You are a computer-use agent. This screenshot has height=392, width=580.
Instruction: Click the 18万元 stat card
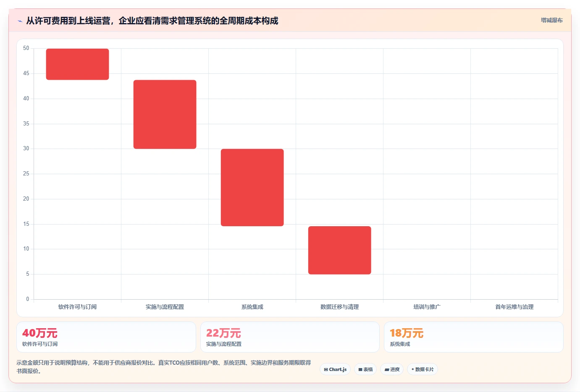coord(474,337)
